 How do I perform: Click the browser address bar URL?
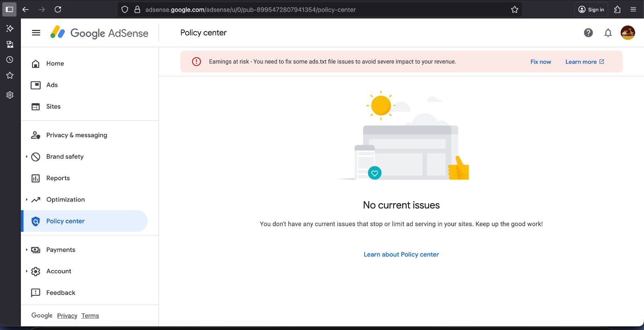250,10
